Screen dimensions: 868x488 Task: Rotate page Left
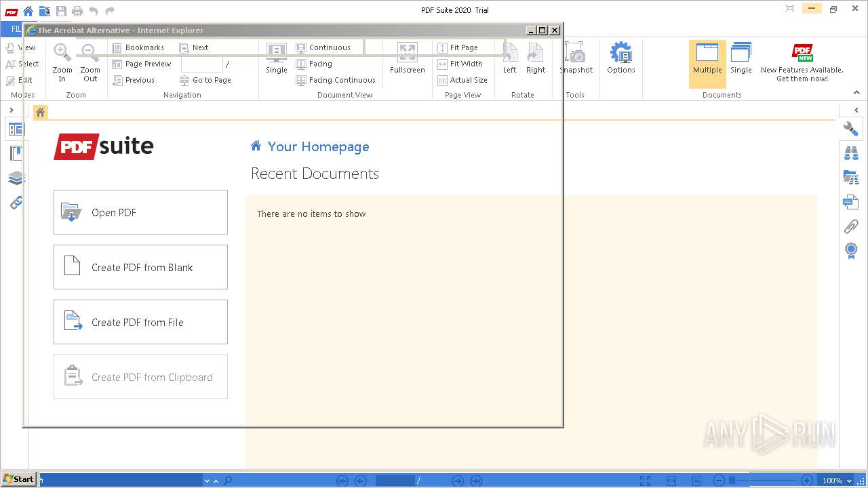click(510, 59)
